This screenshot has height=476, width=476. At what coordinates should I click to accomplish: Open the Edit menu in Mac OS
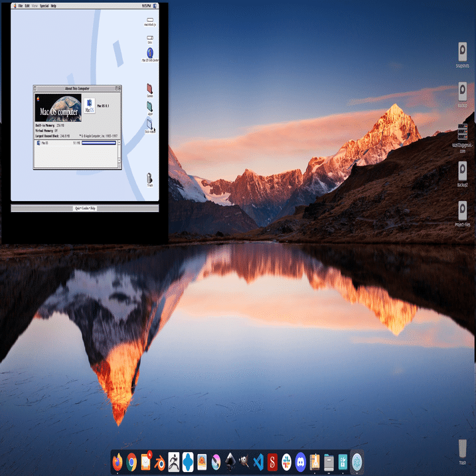pos(27,6)
